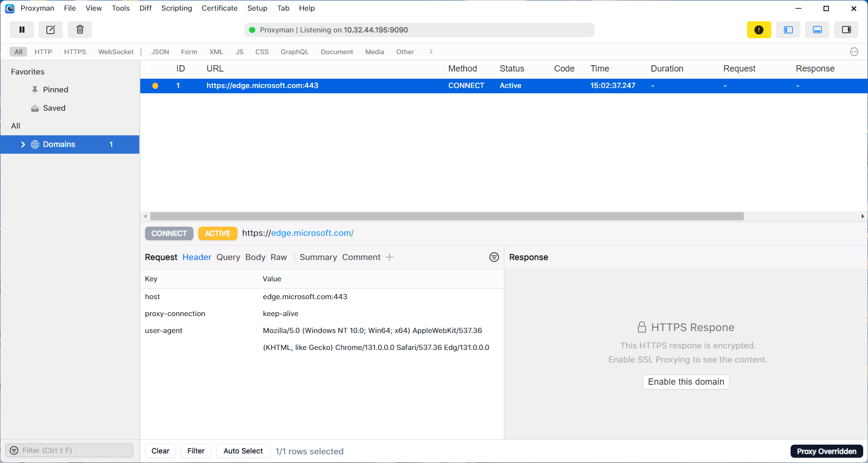Filter by Media type
This screenshot has height=463, width=868.
[x=375, y=52]
